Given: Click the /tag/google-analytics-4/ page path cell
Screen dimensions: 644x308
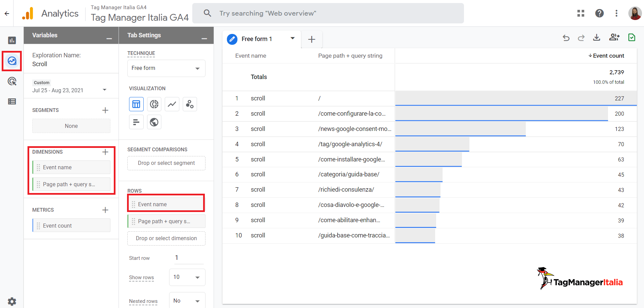Looking at the screenshot, I should [x=350, y=144].
